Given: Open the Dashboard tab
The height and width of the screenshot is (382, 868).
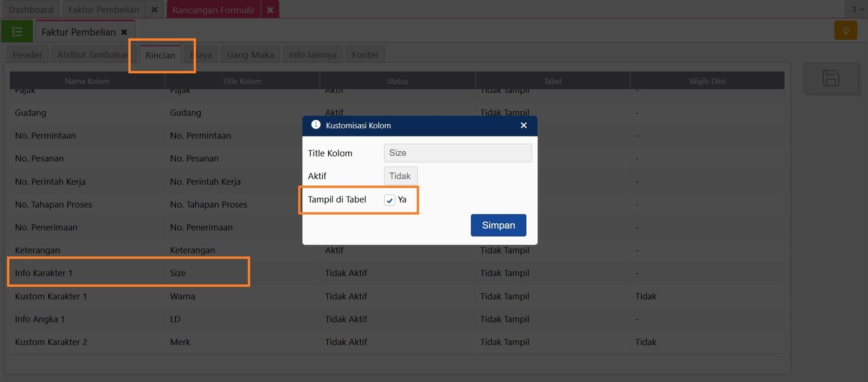Looking at the screenshot, I should click(x=31, y=10).
